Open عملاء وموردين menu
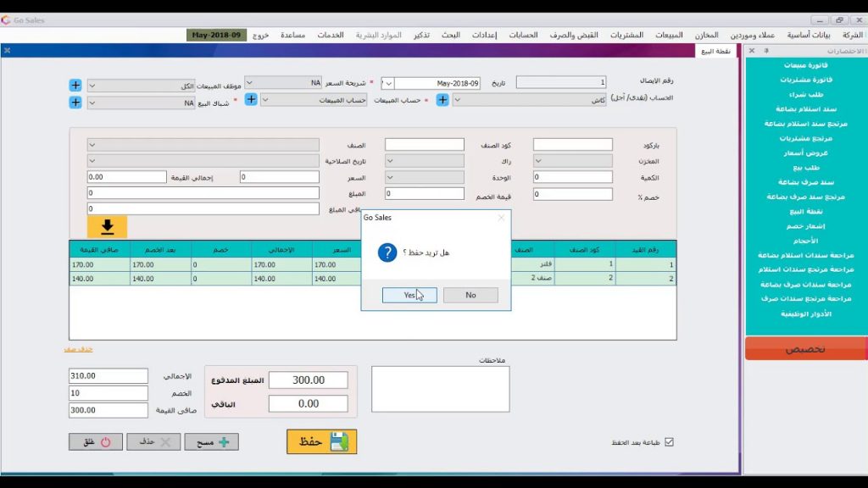The width and height of the screenshot is (868, 488). point(753,35)
